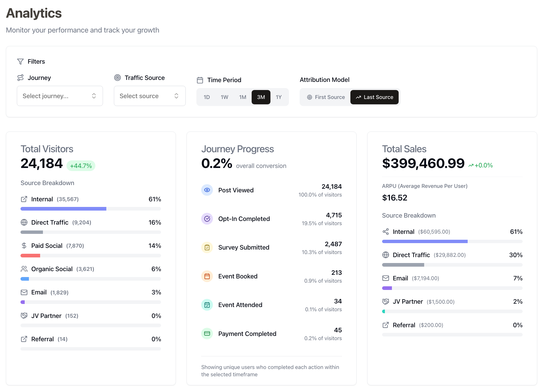Enable the Last Source attribution model

click(x=374, y=97)
